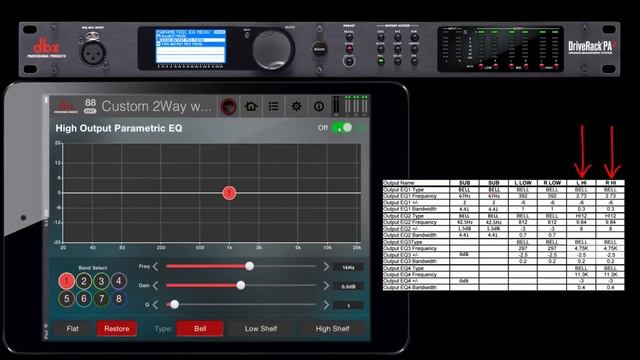
Task: Select EQ band 4
Action: pos(119,281)
